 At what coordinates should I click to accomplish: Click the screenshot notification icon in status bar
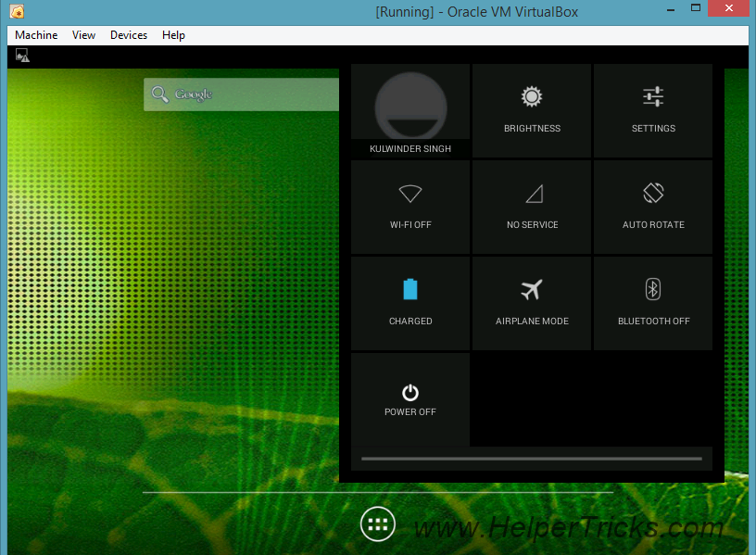[22, 56]
